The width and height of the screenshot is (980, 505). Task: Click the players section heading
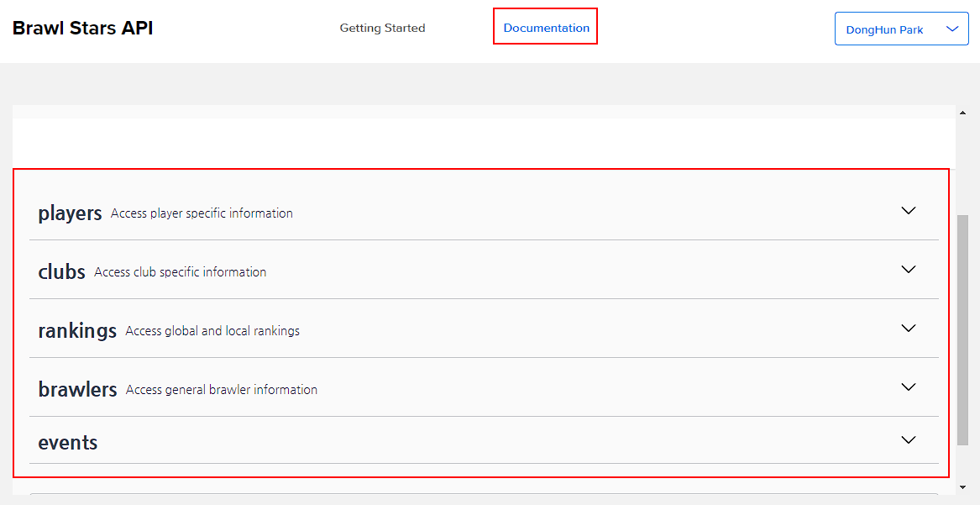point(70,213)
